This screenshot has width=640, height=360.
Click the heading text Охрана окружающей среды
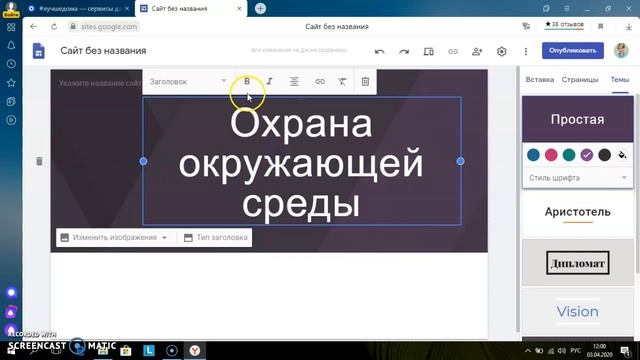[301, 162]
